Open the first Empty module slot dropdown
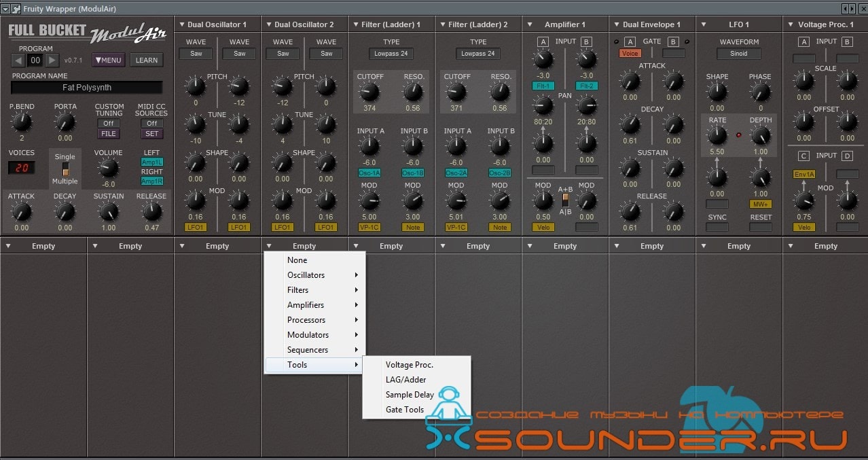868x460 pixels. pyautogui.click(x=7, y=246)
